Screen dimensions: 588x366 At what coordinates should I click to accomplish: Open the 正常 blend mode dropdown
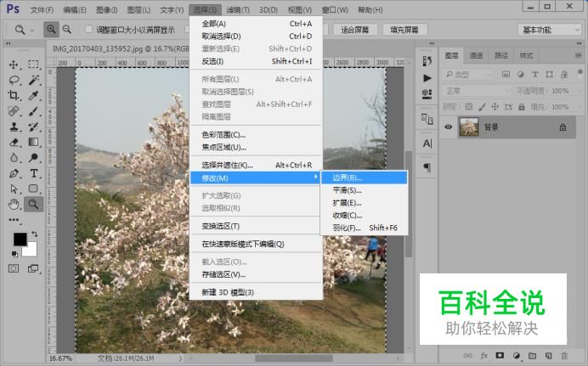coord(477,91)
